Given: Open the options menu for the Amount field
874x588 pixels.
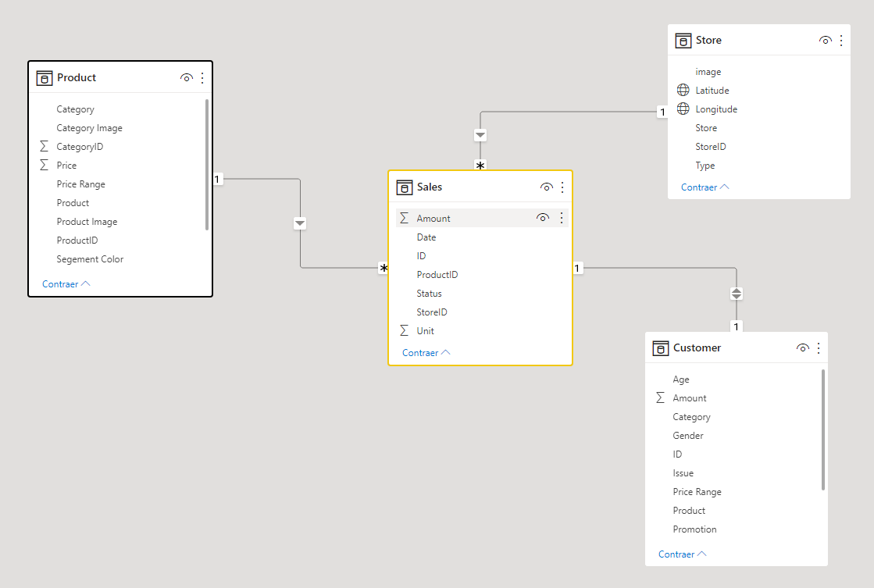Looking at the screenshot, I should click(562, 218).
